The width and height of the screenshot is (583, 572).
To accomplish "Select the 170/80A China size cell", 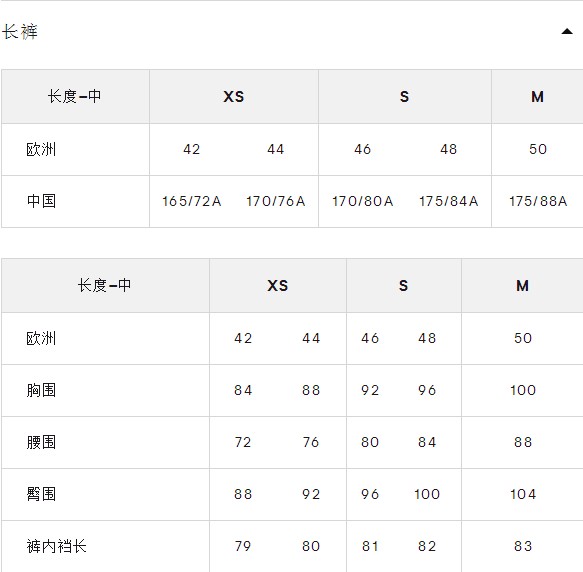I will click(x=363, y=201).
